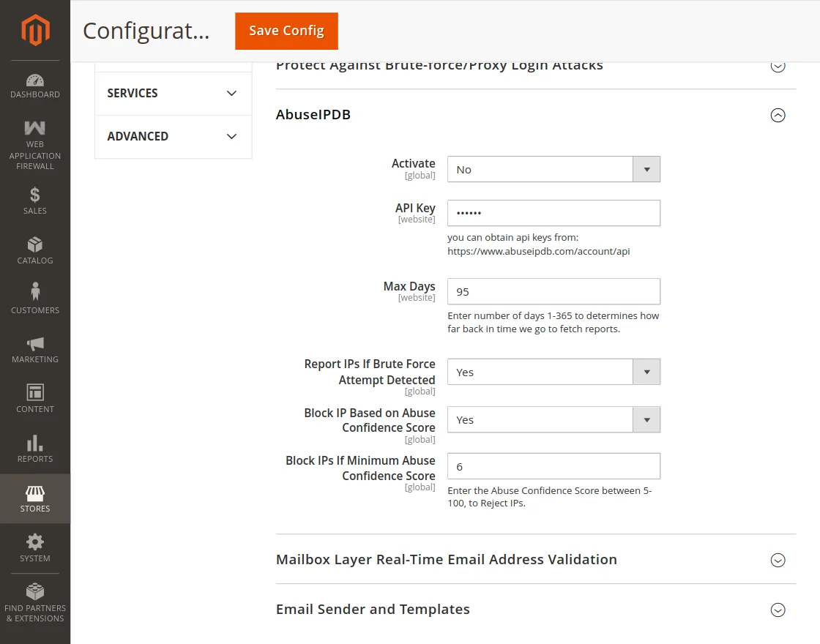Open the Reports bar chart icon
This screenshot has width=820, height=644.
pyautogui.click(x=35, y=443)
